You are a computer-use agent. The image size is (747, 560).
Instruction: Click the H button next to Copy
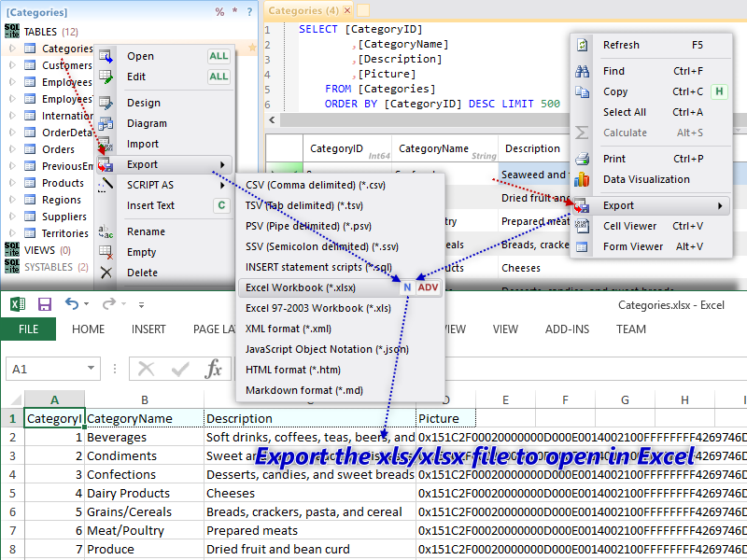(x=719, y=91)
